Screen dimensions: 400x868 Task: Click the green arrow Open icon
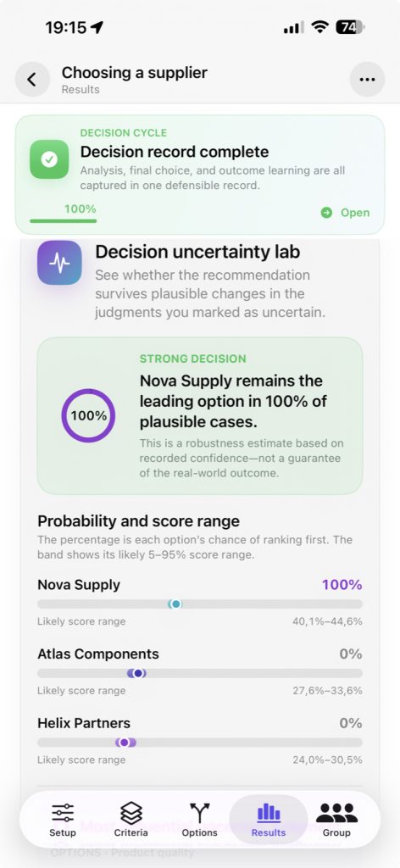326,213
